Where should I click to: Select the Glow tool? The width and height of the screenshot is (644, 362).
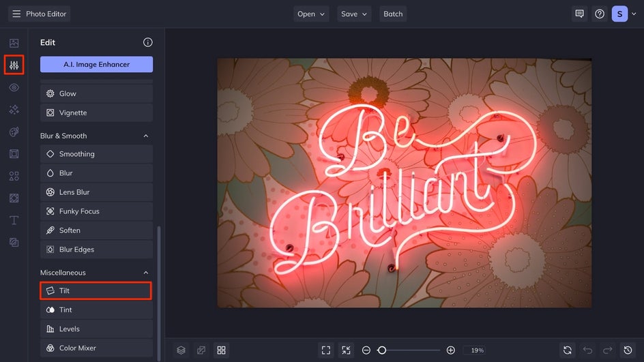coord(96,93)
